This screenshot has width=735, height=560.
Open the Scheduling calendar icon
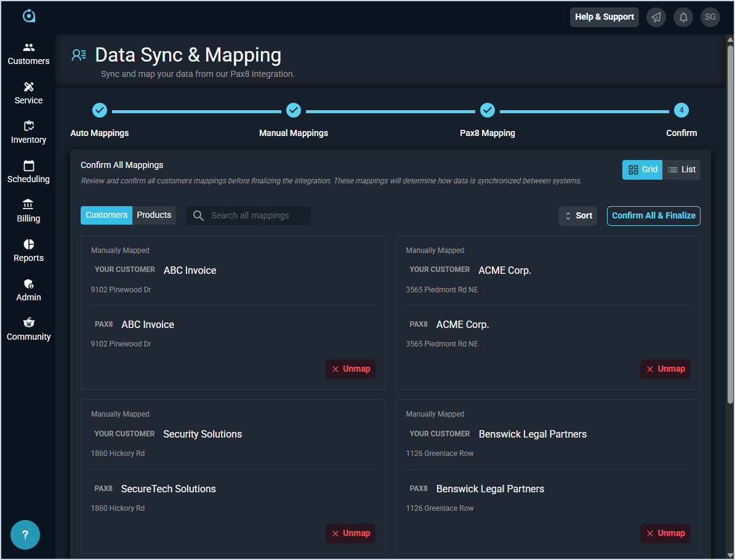point(28,166)
